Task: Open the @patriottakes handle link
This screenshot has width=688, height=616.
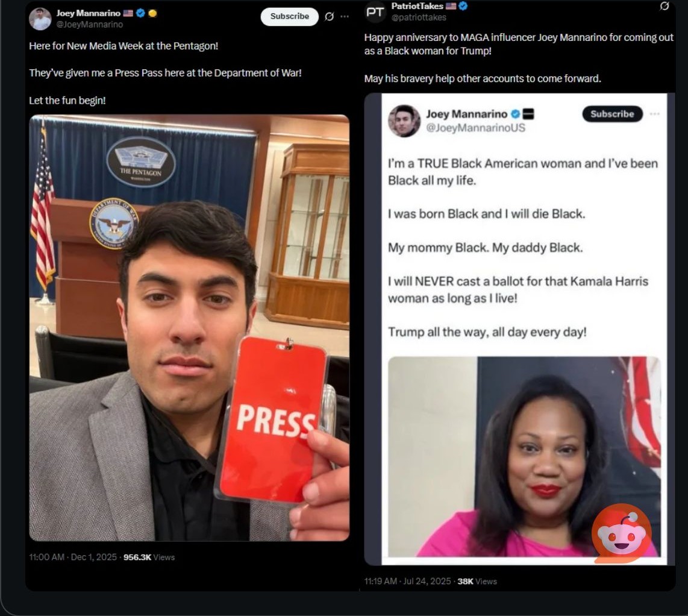Action: (x=419, y=17)
